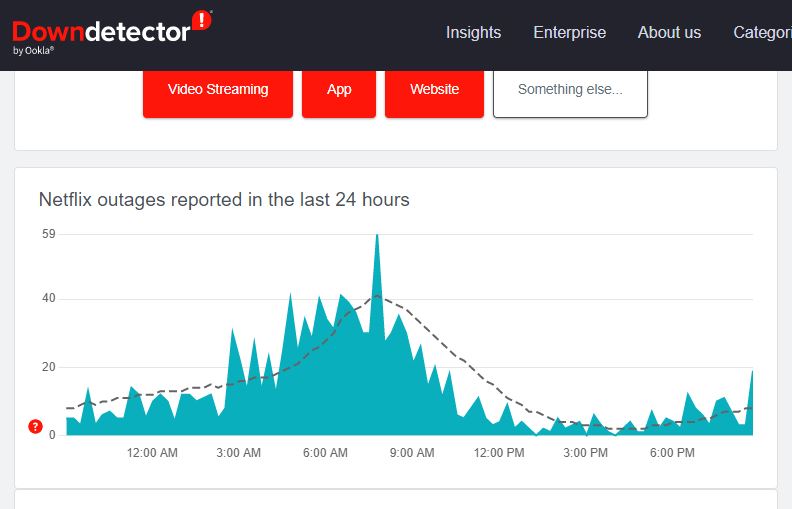792x509 pixels.
Task: Click the 12:00 AM axis label
Action: pyautogui.click(x=152, y=453)
